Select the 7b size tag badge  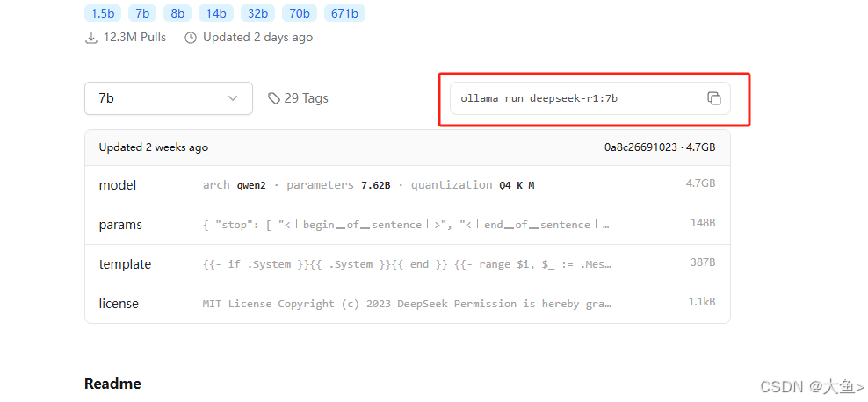[x=142, y=13]
